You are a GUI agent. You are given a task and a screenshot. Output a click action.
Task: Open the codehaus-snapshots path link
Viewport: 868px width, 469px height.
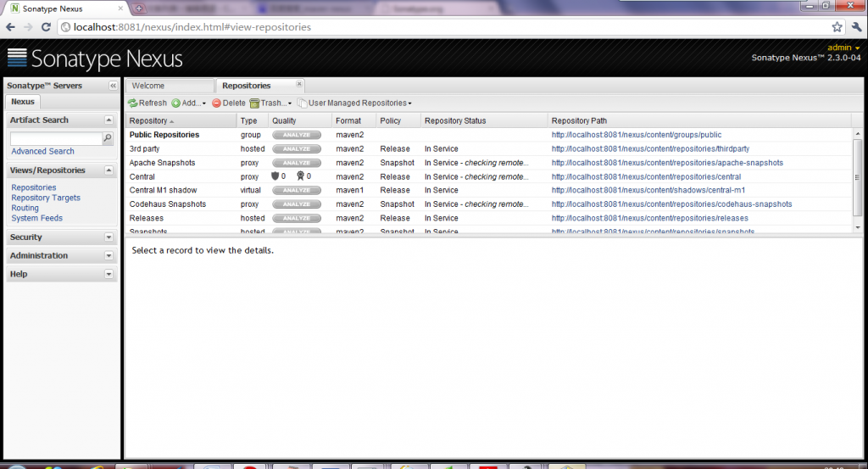(671, 204)
